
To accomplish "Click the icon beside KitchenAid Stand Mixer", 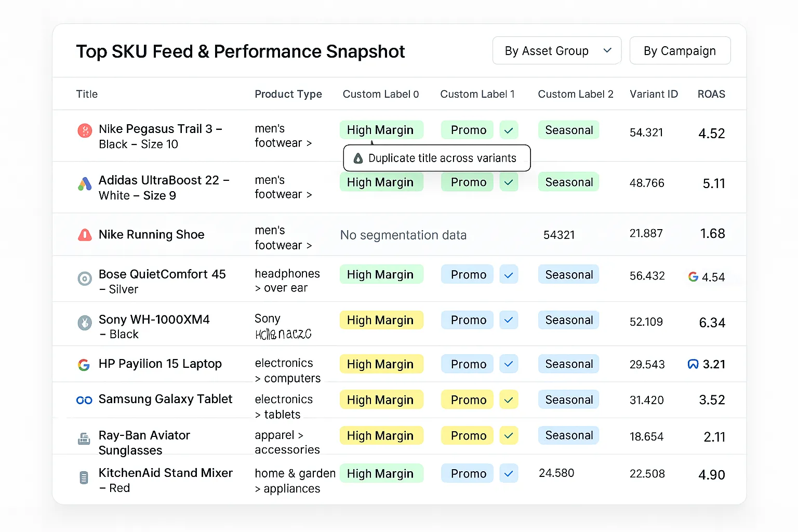I will coord(84,477).
